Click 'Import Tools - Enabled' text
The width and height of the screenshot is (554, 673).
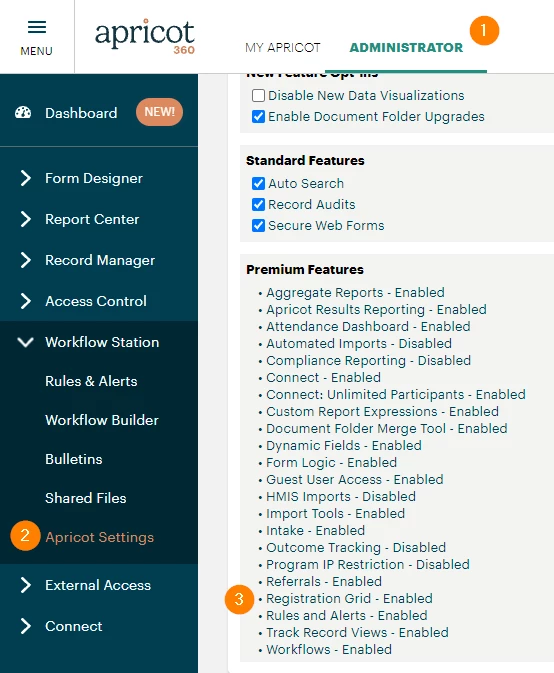tap(336, 513)
